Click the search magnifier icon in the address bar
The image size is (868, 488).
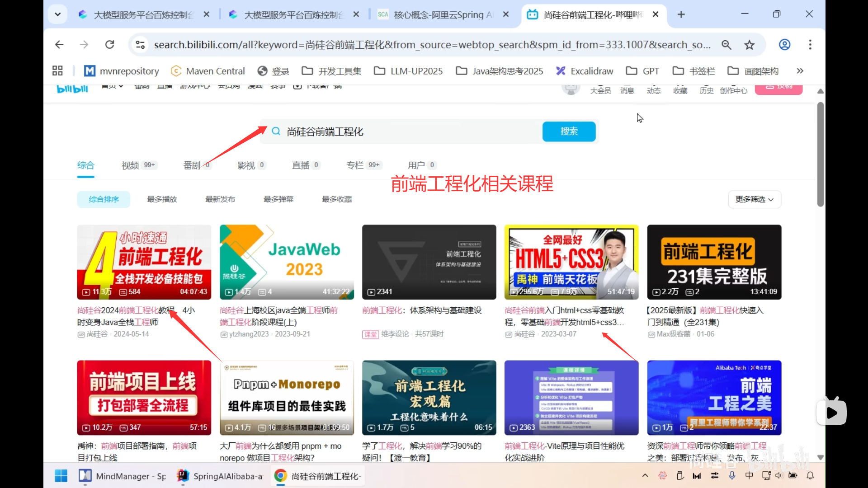coord(726,44)
